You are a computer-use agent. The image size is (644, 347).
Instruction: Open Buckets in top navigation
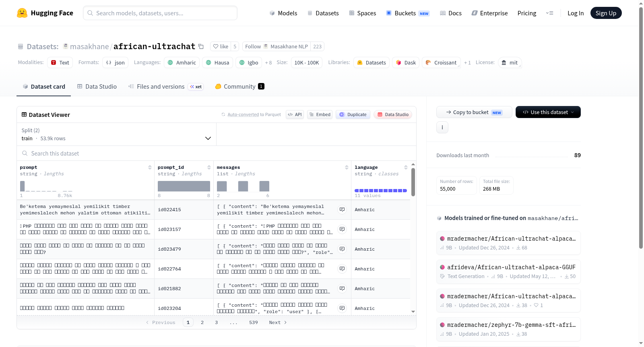click(408, 13)
